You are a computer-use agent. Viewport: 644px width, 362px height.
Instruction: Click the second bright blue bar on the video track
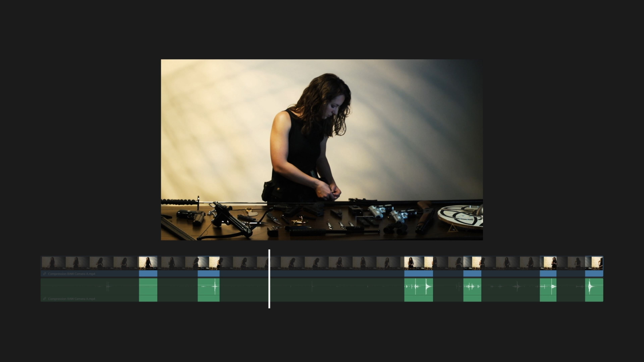tap(208, 274)
